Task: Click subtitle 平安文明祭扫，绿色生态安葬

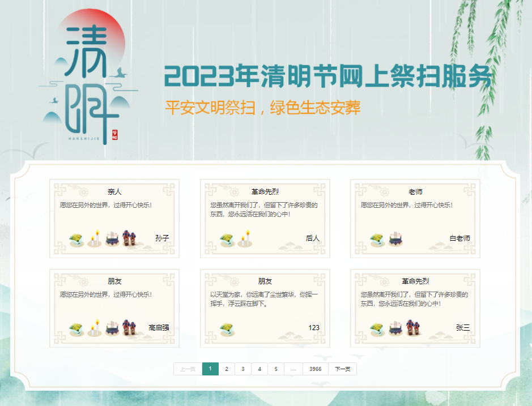Action: (263, 108)
